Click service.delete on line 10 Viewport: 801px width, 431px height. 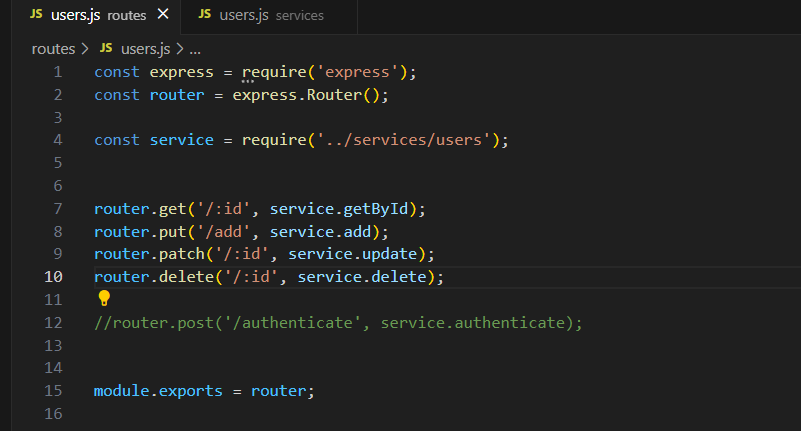[x=362, y=277]
